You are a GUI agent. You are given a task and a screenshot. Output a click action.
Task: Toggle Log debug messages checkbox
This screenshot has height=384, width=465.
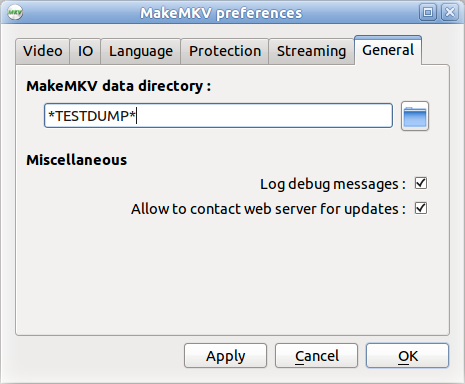tap(421, 183)
